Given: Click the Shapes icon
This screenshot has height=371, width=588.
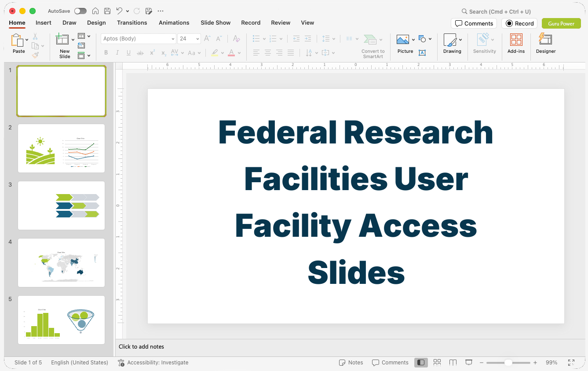Looking at the screenshot, I should tap(422, 39).
